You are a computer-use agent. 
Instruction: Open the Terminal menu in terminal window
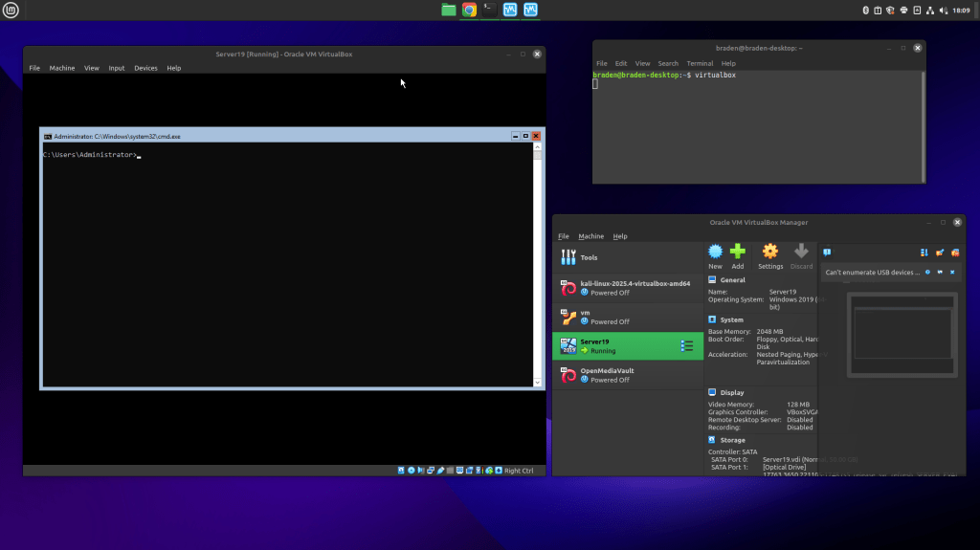700,63
